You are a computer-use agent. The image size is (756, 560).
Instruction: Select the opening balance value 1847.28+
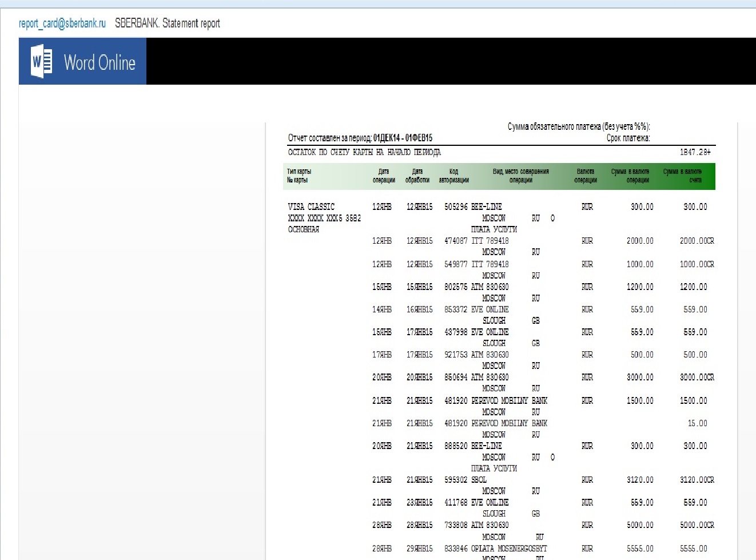point(695,152)
